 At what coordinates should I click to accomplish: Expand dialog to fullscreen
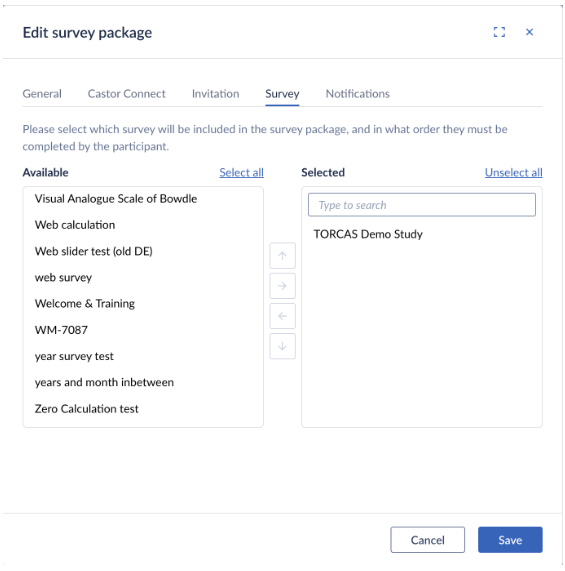[499, 32]
